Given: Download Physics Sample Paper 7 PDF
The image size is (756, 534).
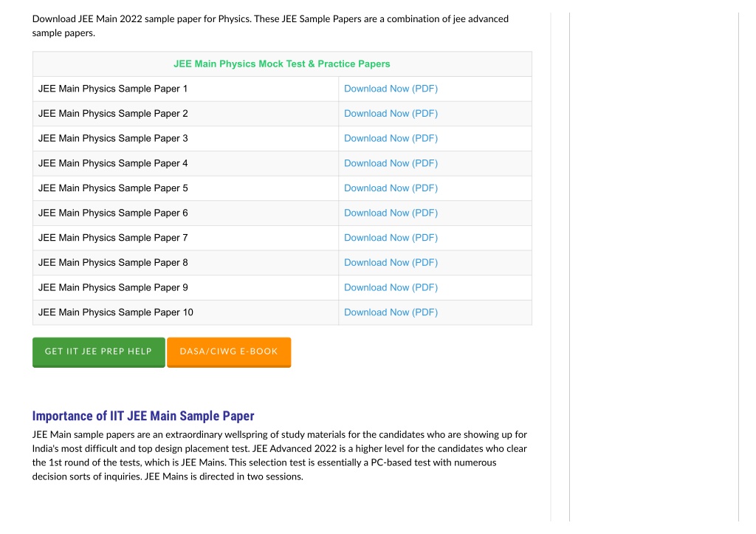Looking at the screenshot, I should click(x=391, y=238).
